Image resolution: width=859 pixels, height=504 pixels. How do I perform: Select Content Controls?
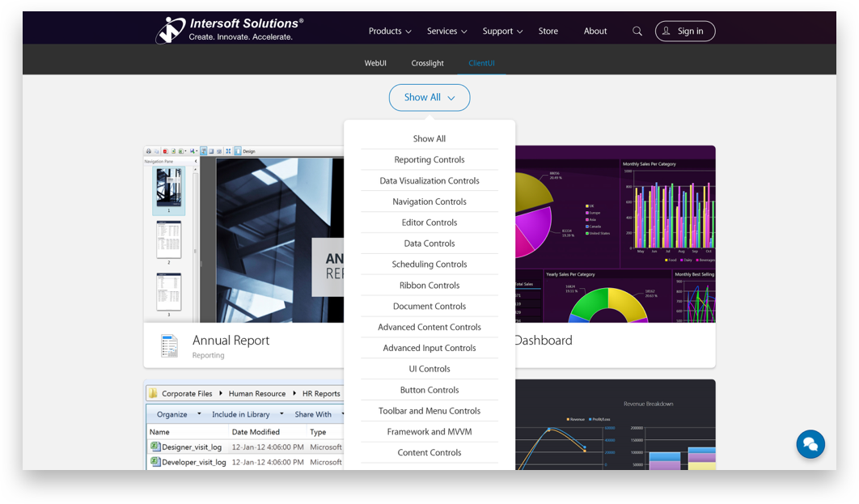coord(429,452)
